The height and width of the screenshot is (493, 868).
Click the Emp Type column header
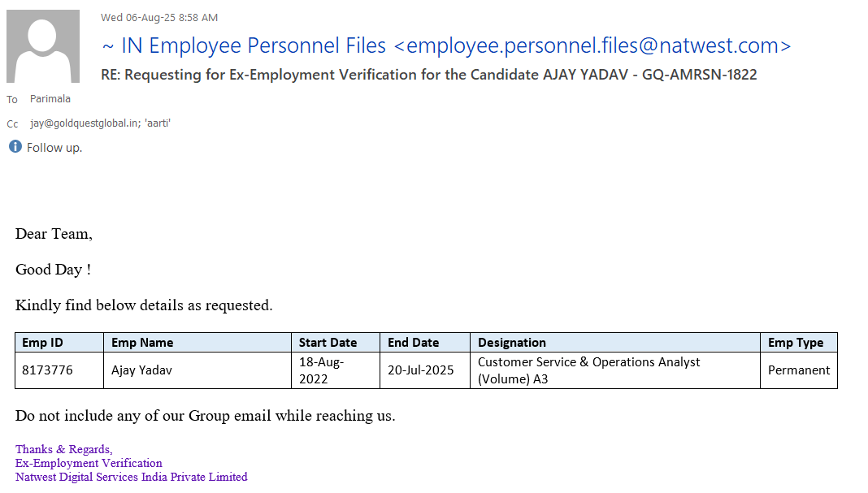[796, 343]
